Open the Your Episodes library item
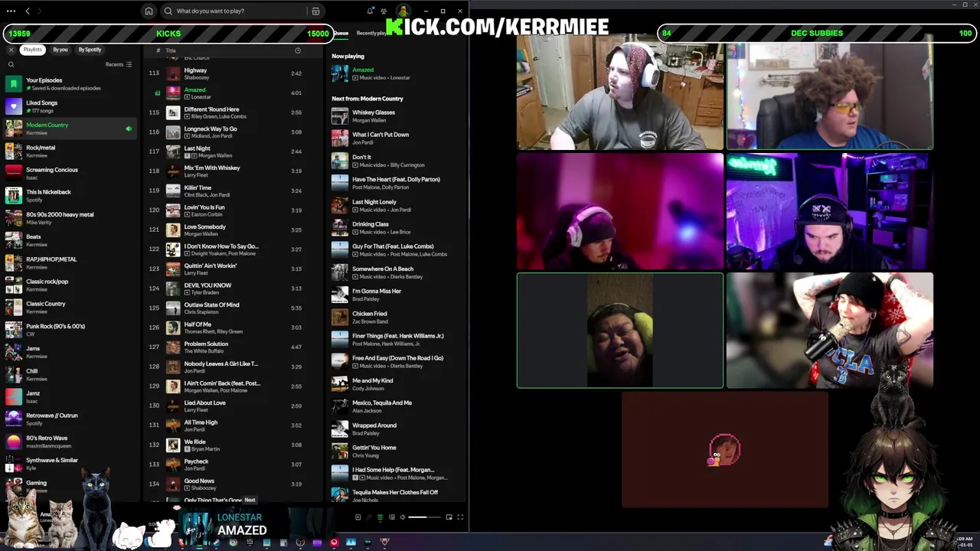980x551 pixels. tap(69, 83)
